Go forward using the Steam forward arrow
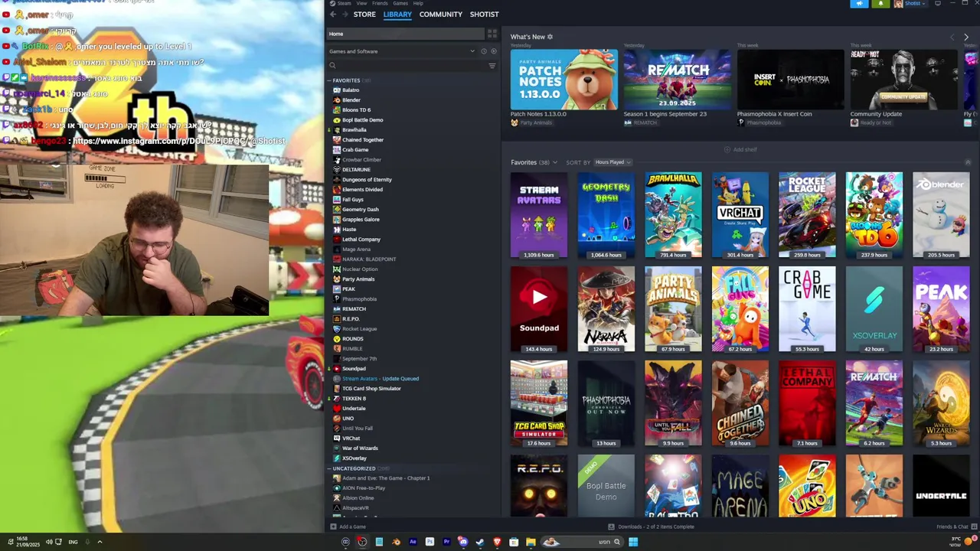The height and width of the screenshot is (551, 980). click(345, 15)
